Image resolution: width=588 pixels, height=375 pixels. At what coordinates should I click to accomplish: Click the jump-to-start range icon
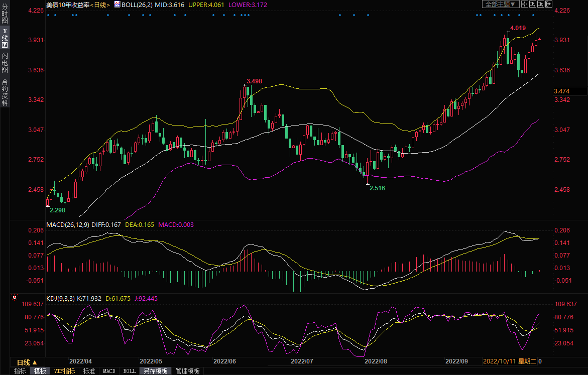point(533,4)
